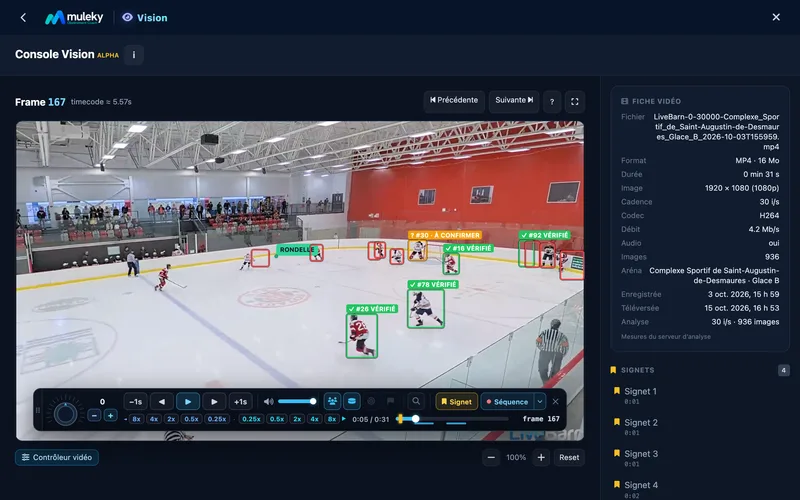
Task: Select reverse 4x speed
Action: (x=154, y=419)
